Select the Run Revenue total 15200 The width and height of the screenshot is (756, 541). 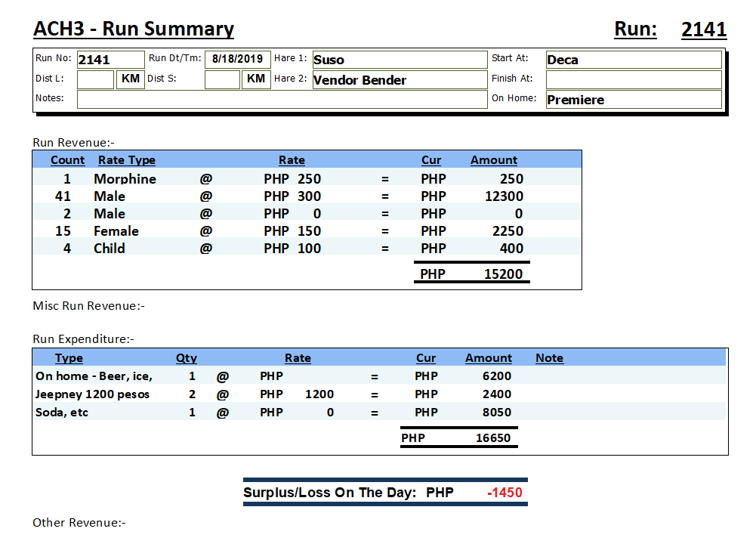(x=503, y=274)
